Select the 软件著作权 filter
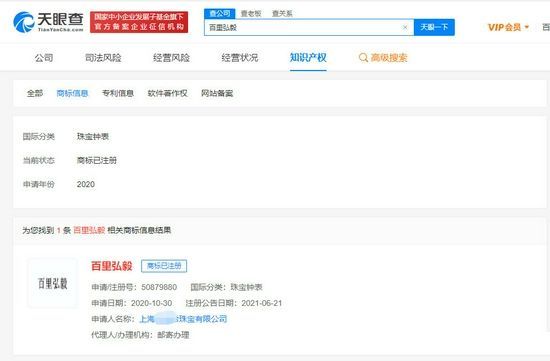550x361 pixels. pos(167,93)
